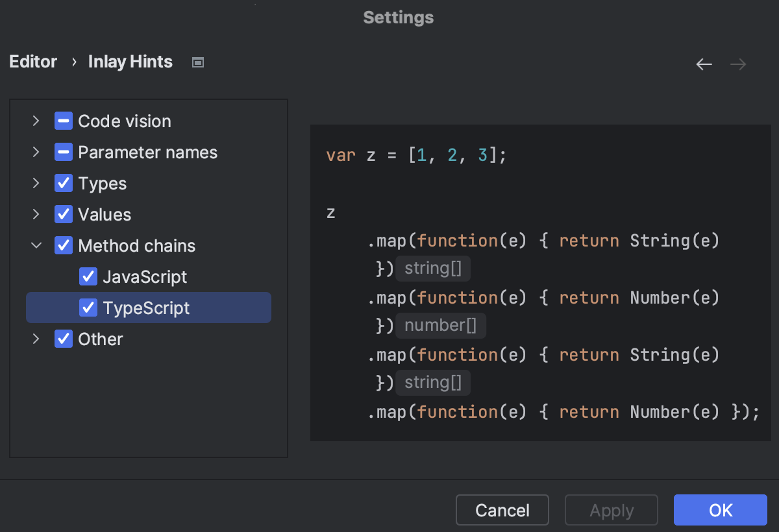Expand the Code vision tree node
The height and width of the screenshot is (532, 779).
click(36, 121)
